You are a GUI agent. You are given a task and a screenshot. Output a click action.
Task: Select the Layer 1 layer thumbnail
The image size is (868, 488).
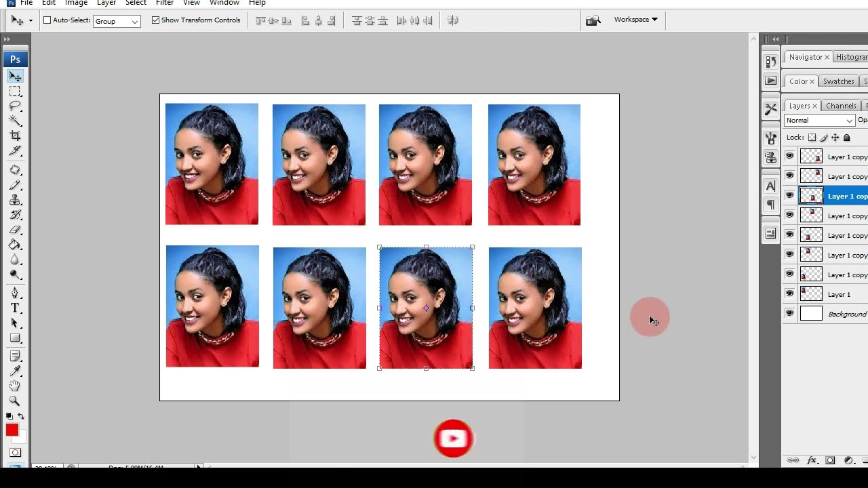811,294
